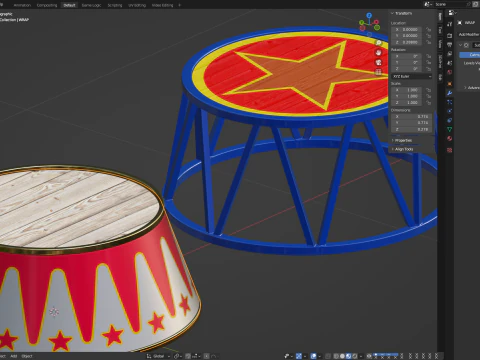The height and width of the screenshot is (360, 480).
Task: Open the View sidebar tab
Action: click(440, 44)
